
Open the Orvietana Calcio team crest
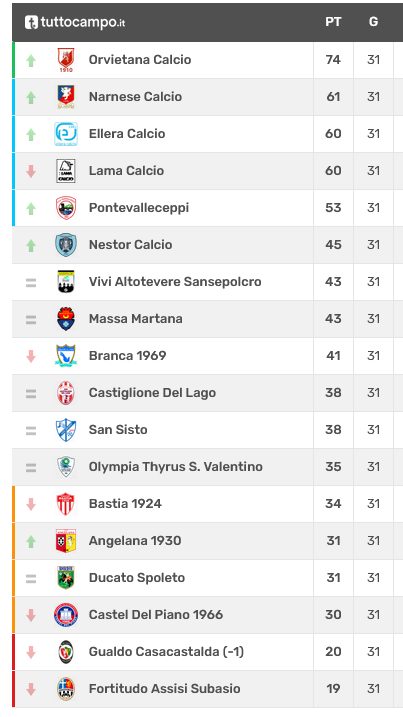(x=66, y=60)
